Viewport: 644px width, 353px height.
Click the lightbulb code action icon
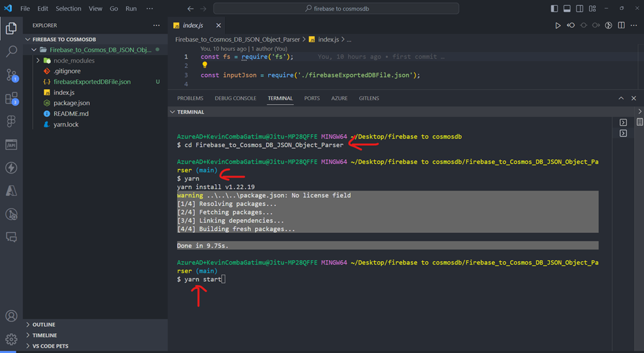(205, 65)
